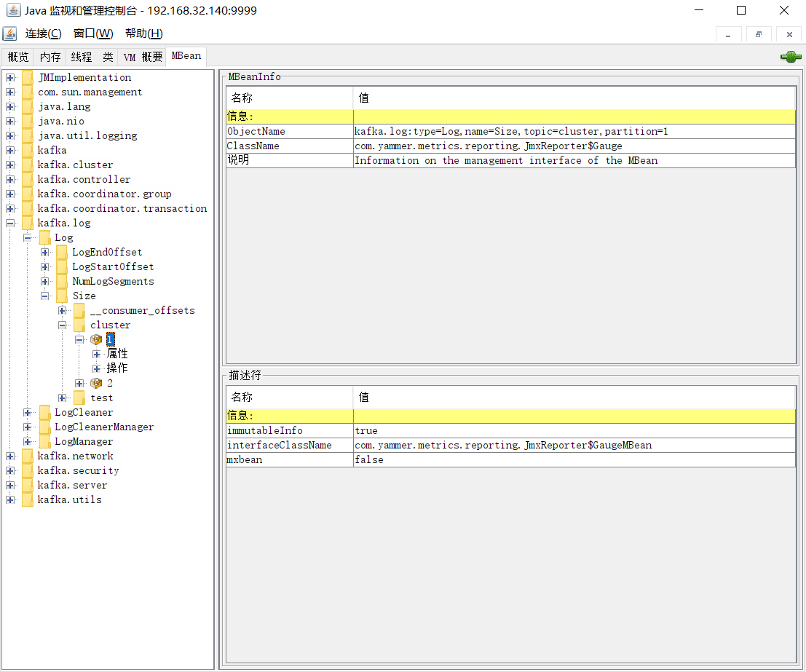The width and height of the screenshot is (806, 672).
Task: Select com.sun.management tree item
Action: point(90,92)
